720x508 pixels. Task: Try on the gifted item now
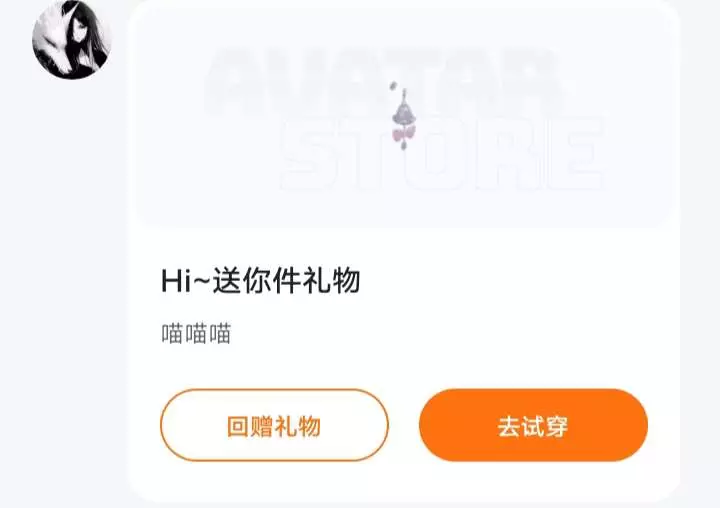click(533, 425)
